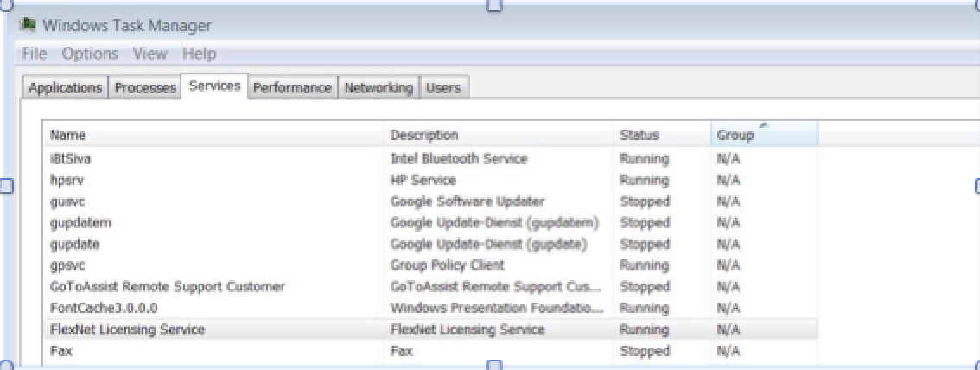Image resolution: width=980 pixels, height=370 pixels.
Task: Click Group Policy Client description
Action: (x=447, y=265)
